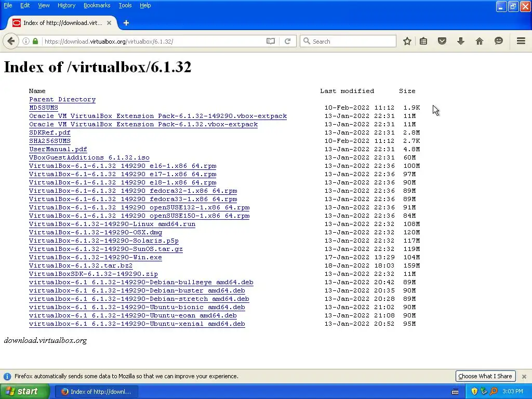
Task: Click into the URL address field
Action: tap(153, 42)
